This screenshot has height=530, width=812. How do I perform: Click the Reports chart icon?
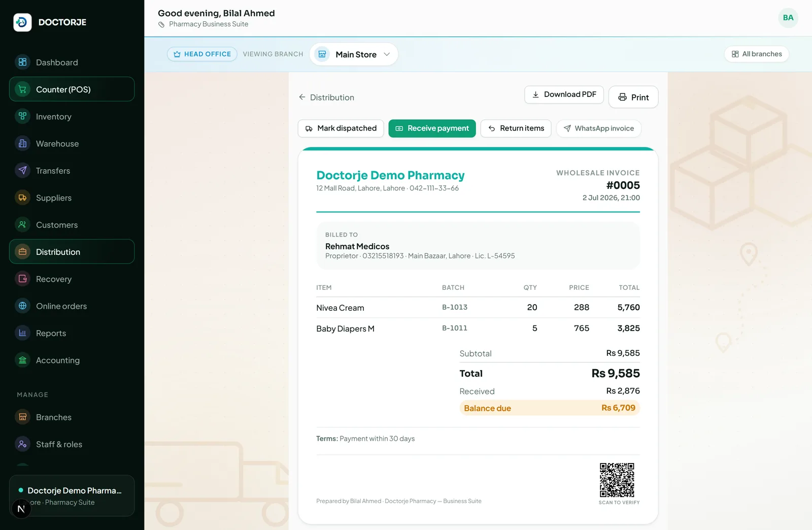pyautogui.click(x=22, y=333)
